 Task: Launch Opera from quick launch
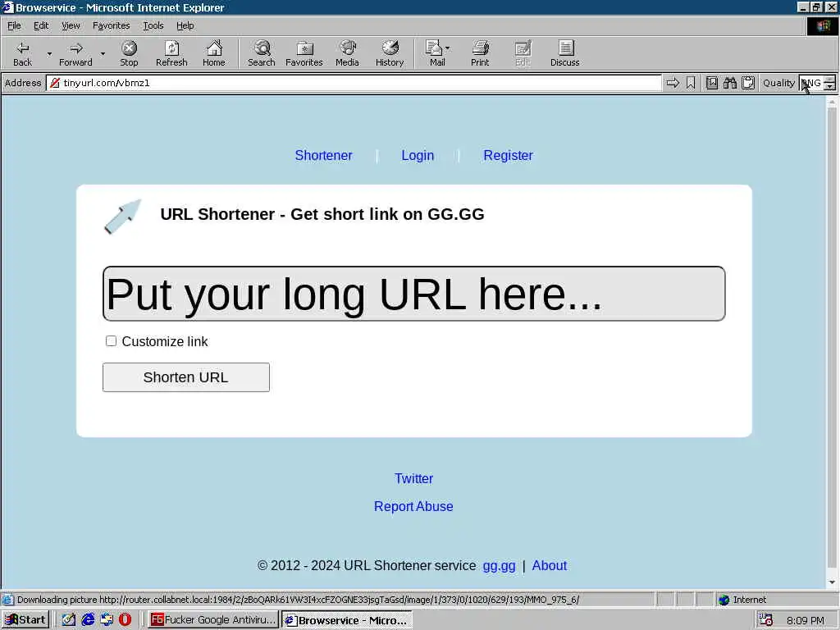coord(125,620)
